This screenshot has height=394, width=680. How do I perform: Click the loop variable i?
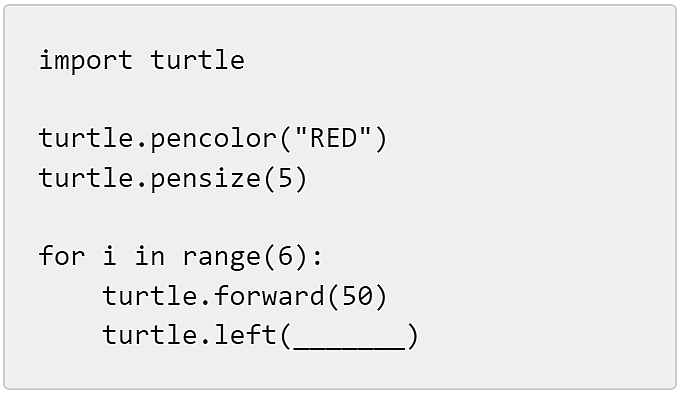click(110, 255)
